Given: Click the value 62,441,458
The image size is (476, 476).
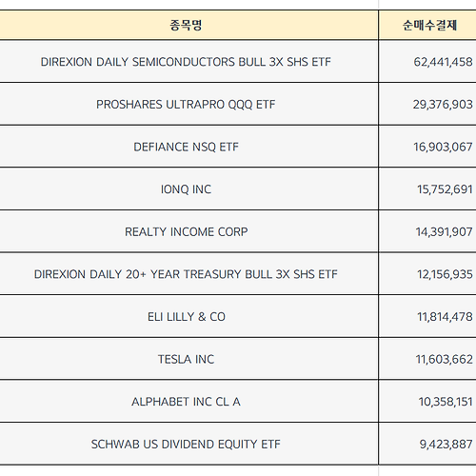Looking at the screenshot, I should tap(443, 62).
